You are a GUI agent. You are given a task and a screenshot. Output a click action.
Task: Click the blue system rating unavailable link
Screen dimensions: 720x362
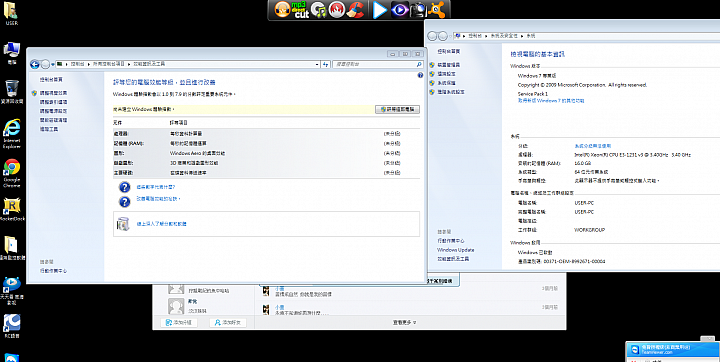(x=593, y=146)
